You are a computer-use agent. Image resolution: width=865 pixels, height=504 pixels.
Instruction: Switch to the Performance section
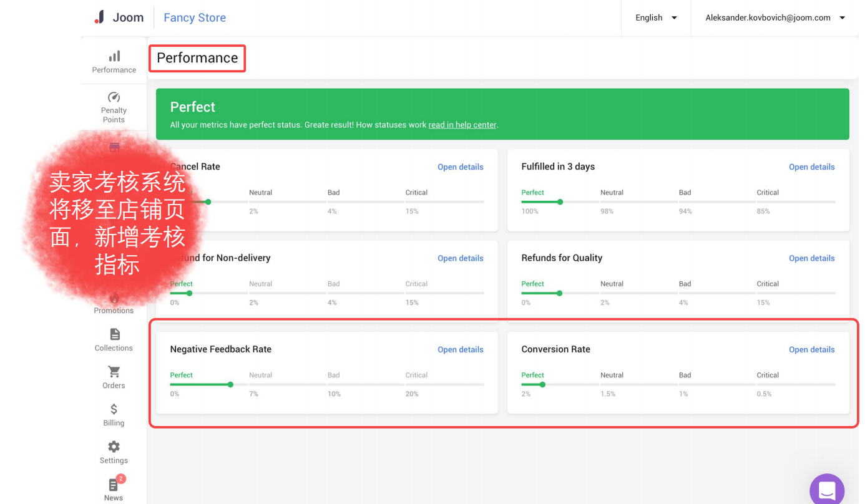pos(197,57)
